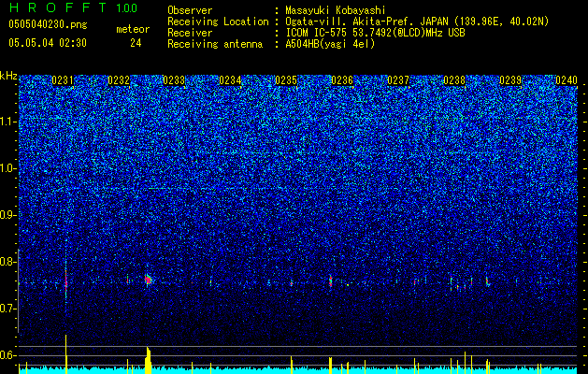The image size is (588, 374).
Task: Select the ICOM IC-575 53.7492 MHz USB text
Action: (x=376, y=33)
